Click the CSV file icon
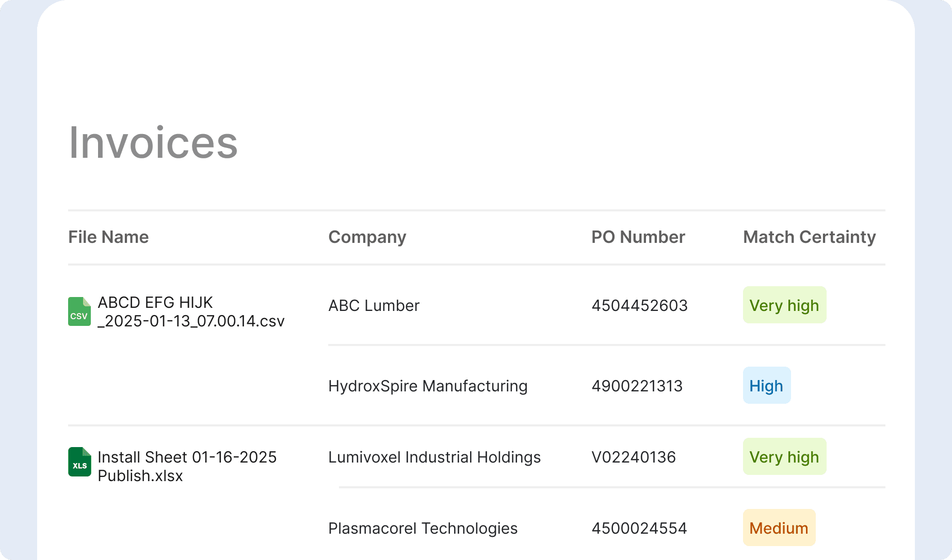 pyautogui.click(x=78, y=311)
